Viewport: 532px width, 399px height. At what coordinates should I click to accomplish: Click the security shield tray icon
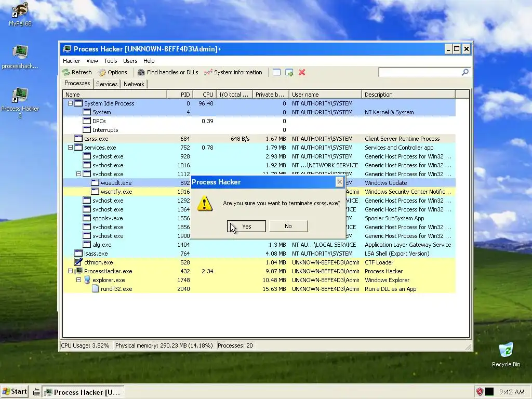[x=480, y=392]
